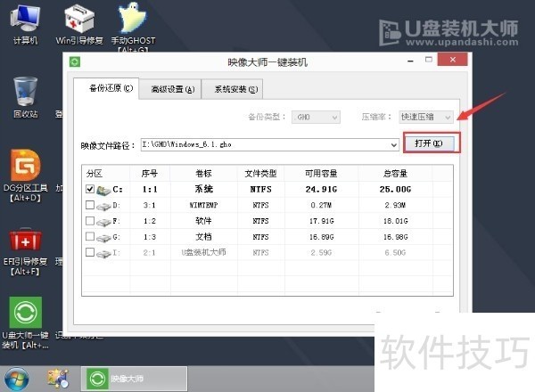Image resolution: width=535 pixels, height=392 pixels.
Task: Click the 1:2 sequence number cell
Action: pos(150,221)
